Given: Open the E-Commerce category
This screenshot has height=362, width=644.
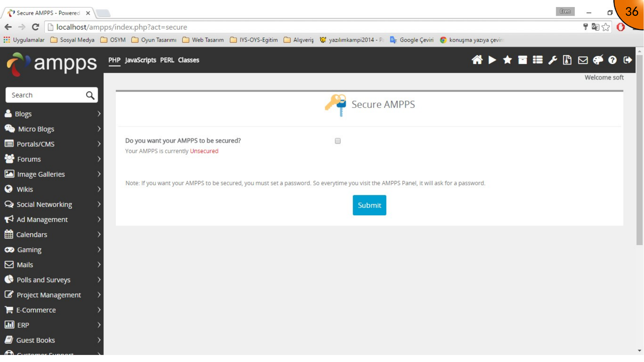Looking at the screenshot, I should pyautogui.click(x=52, y=310).
